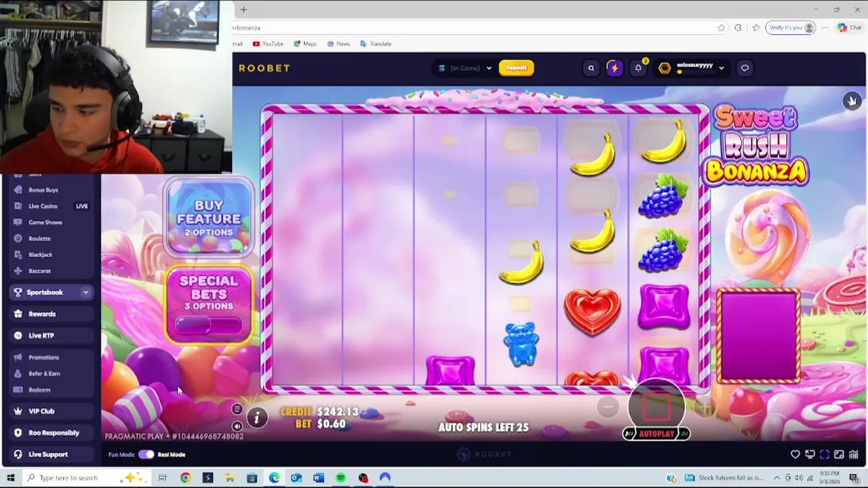The height and width of the screenshot is (488, 868).
Task: Open VIP Club in the sidebar
Action: pos(51,411)
